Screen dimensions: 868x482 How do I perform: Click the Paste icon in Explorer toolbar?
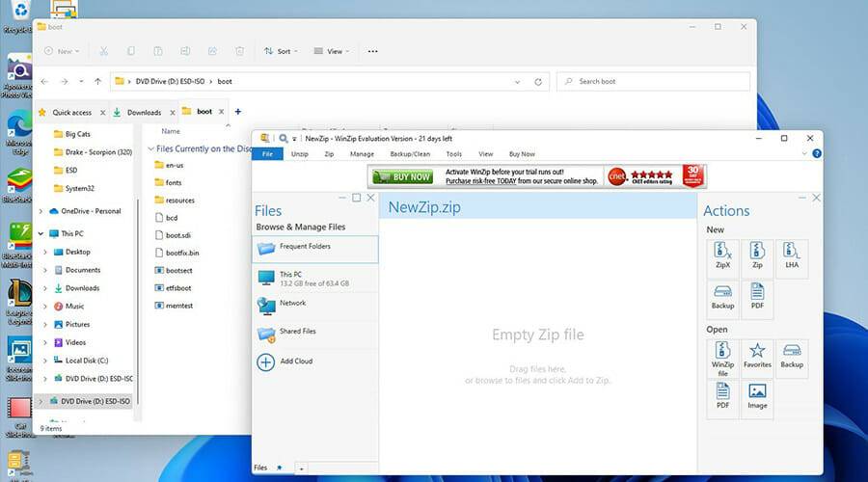158,51
